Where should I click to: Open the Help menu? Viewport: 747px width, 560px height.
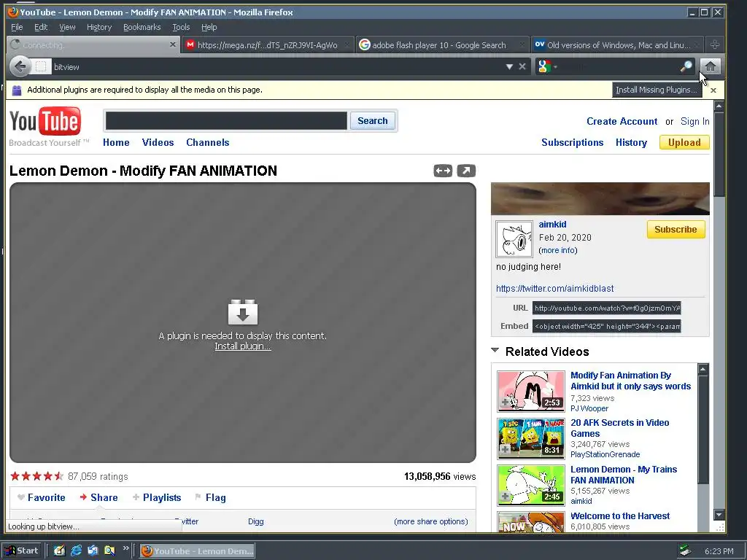[x=209, y=27]
